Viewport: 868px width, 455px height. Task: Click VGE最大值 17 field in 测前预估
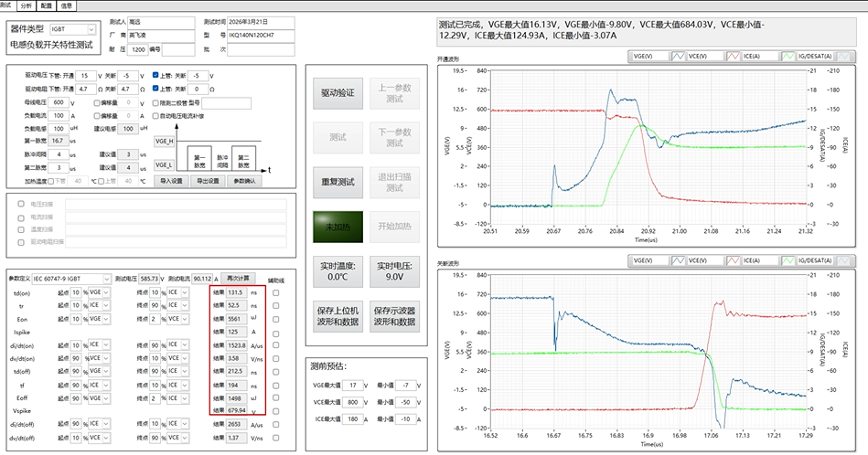(x=353, y=386)
